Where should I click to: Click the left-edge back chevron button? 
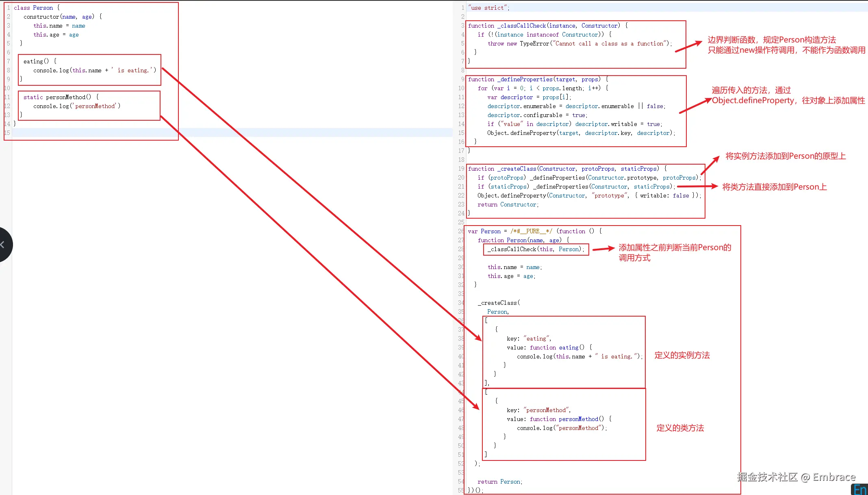point(3,245)
